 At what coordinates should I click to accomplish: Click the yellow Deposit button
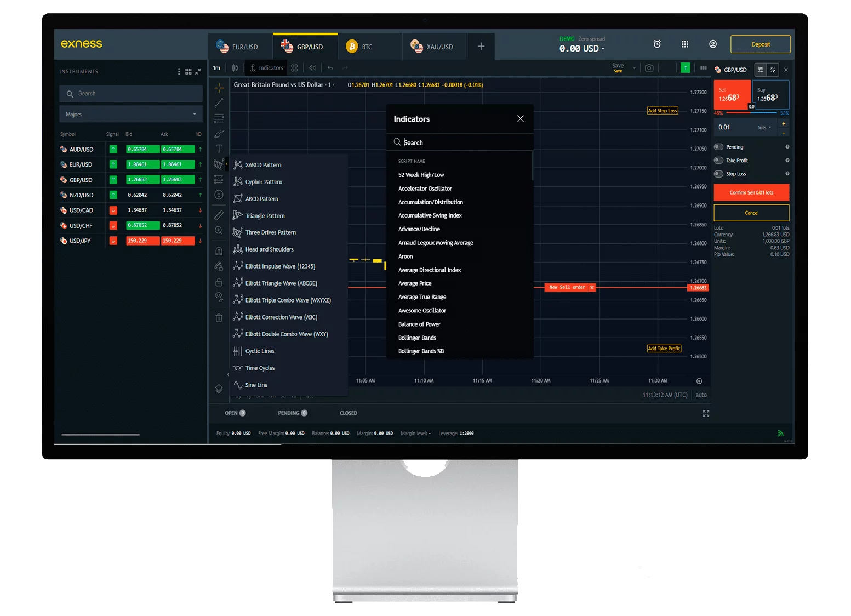click(760, 44)
